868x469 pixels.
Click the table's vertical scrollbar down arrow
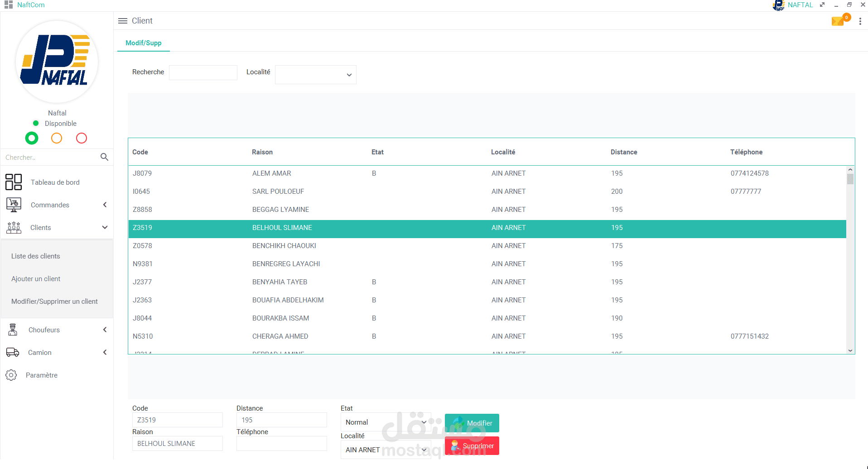[x=850, y=350]
